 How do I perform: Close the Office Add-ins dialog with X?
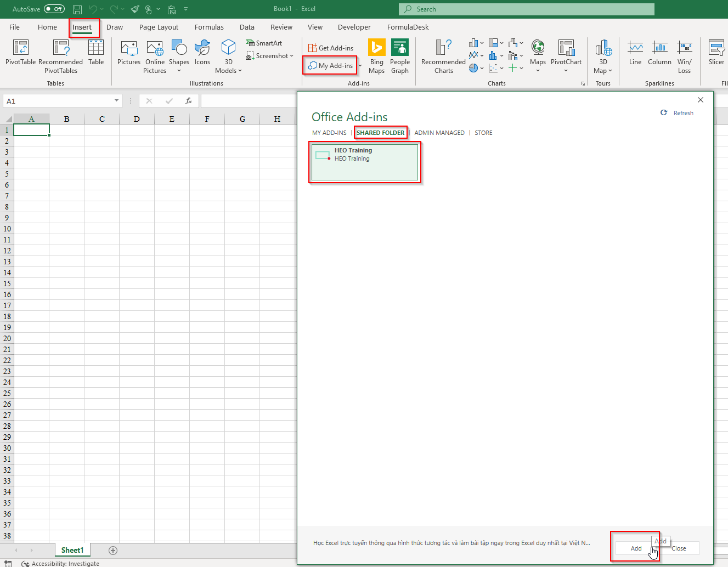701,100
